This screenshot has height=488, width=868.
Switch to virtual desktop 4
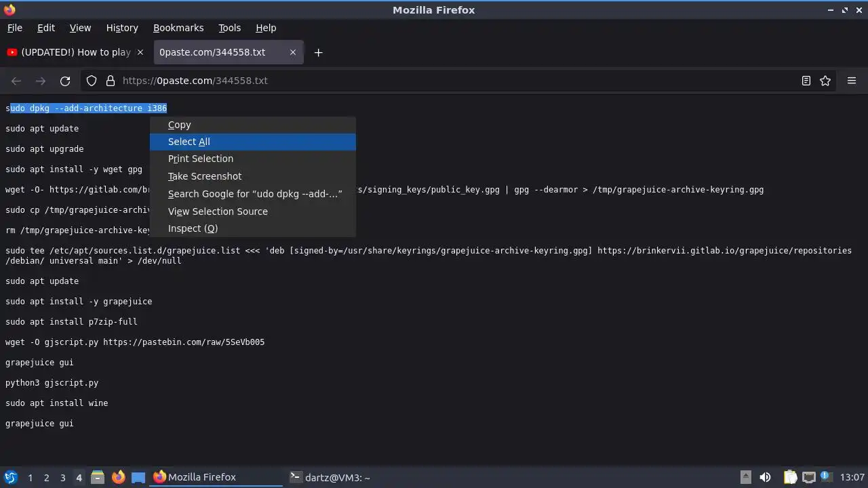(79, 478)
